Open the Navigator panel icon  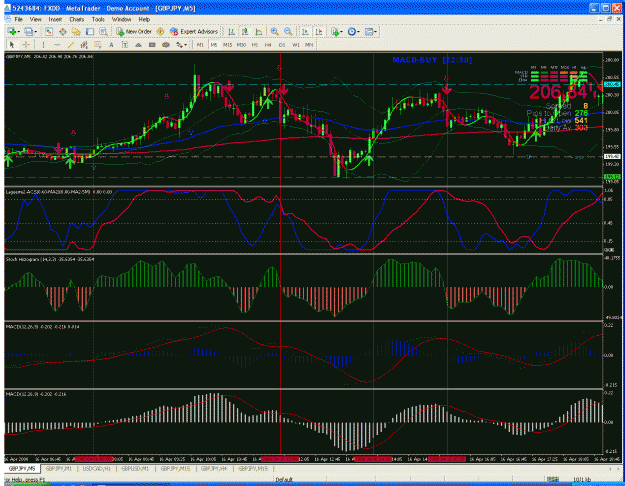(x=76, y=32)
